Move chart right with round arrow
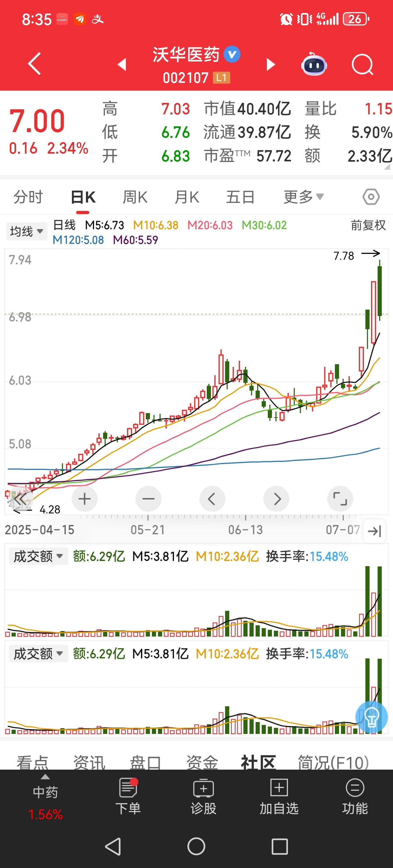The height and width of the screenshot is (868, 393). click(276, 499)
